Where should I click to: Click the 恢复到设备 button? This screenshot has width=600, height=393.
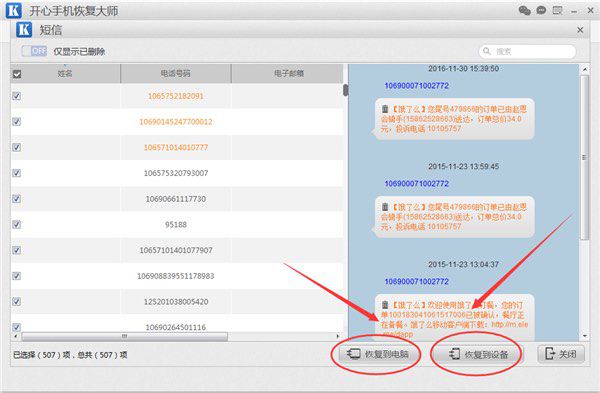477,354
